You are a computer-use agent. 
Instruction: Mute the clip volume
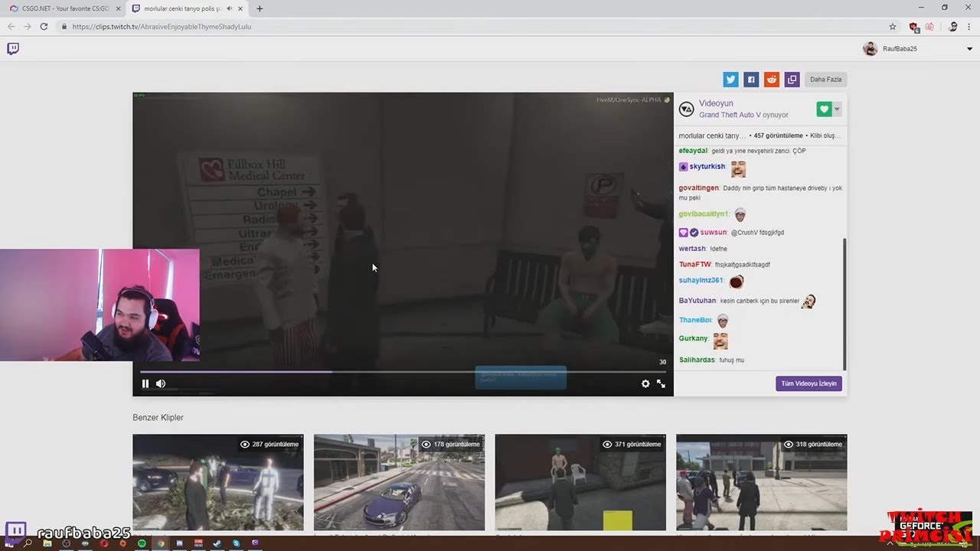[x=161, y=383]
